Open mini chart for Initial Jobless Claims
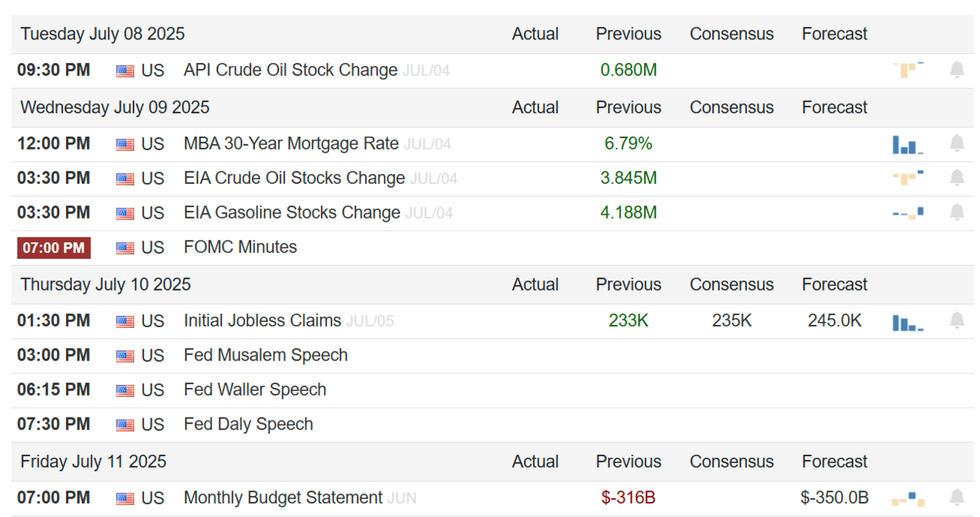The image size is (980, 517). [908, 323]
